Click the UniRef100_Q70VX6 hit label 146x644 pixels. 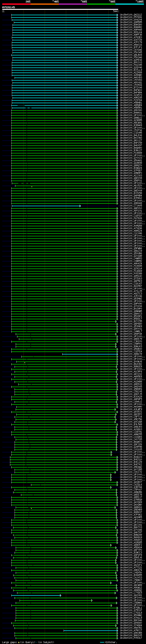click(x=131, y=306)
